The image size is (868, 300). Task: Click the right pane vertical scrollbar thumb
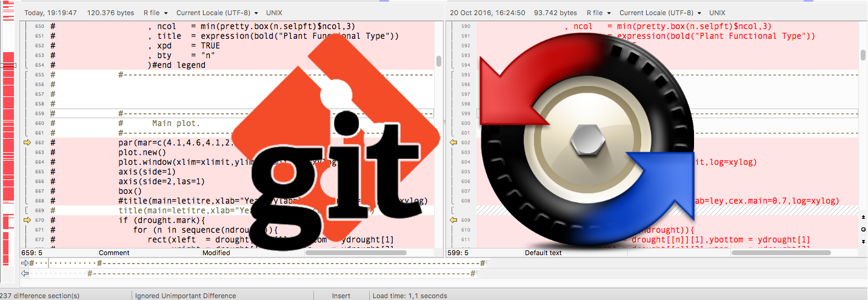[863, 55]
